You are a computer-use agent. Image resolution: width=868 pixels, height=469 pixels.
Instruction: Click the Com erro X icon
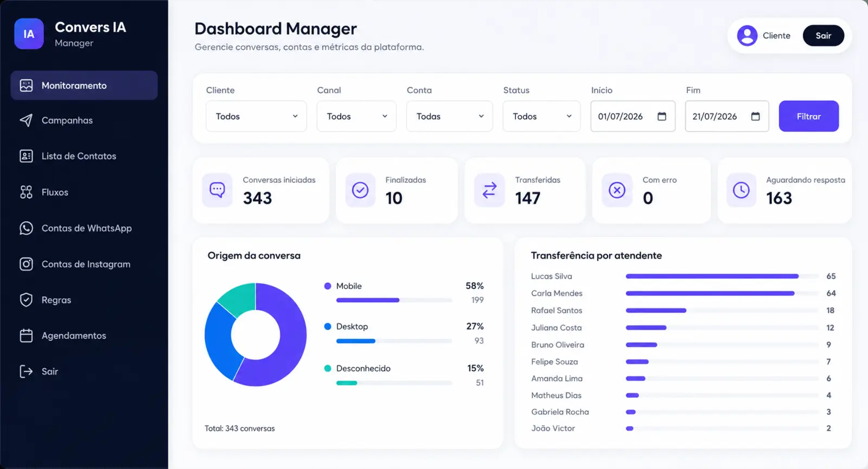pyautogui.click(x=617, y=190)
